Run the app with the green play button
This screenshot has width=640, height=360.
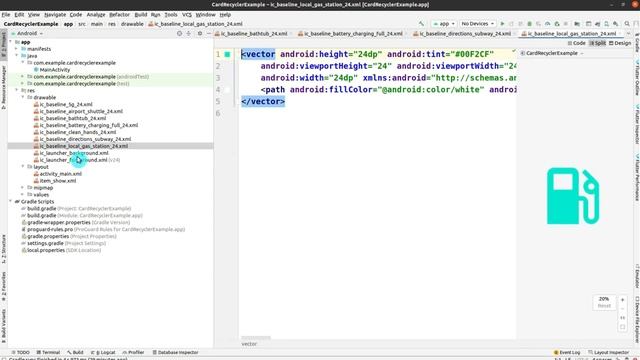pos(502,24)
